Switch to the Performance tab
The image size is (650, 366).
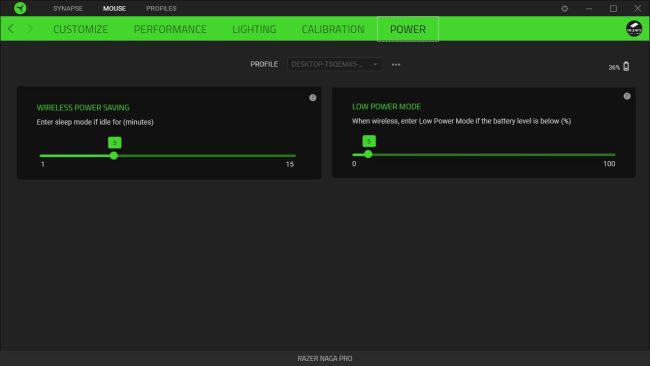click(170, 29)
